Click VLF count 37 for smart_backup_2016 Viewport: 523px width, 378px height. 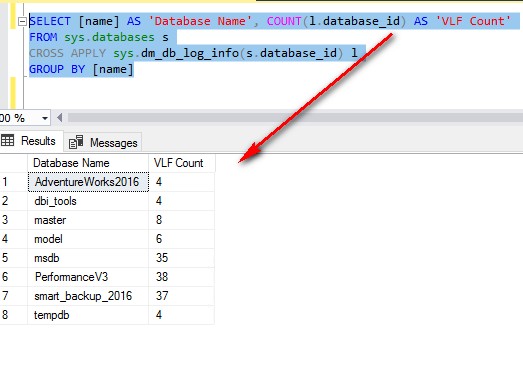click(x=181, y=296)
